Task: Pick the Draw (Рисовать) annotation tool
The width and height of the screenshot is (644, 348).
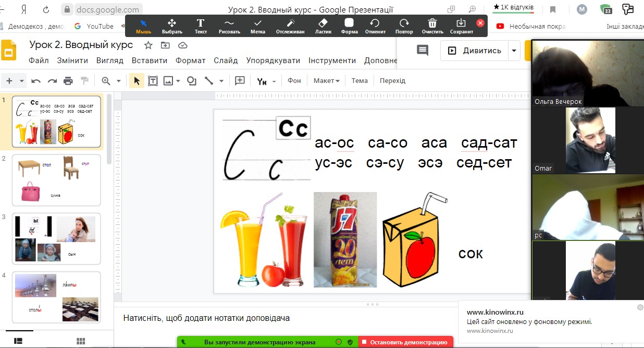Action: tap(229, 26)
